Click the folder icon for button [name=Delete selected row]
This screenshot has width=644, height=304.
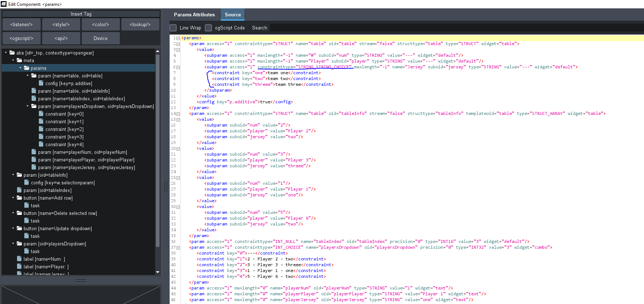point(19,213)
